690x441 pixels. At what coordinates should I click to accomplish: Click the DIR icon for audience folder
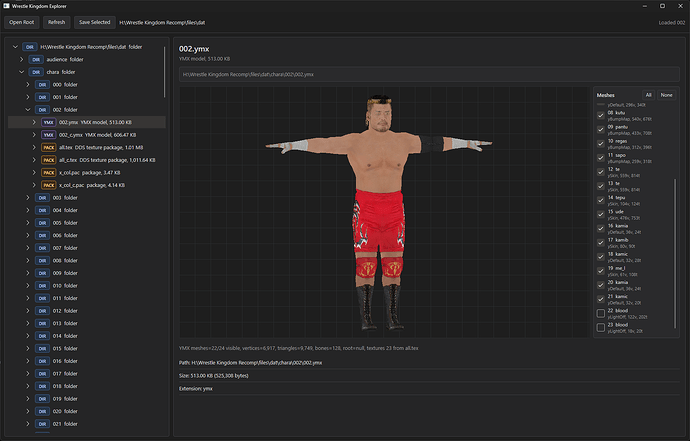[36, 59]
